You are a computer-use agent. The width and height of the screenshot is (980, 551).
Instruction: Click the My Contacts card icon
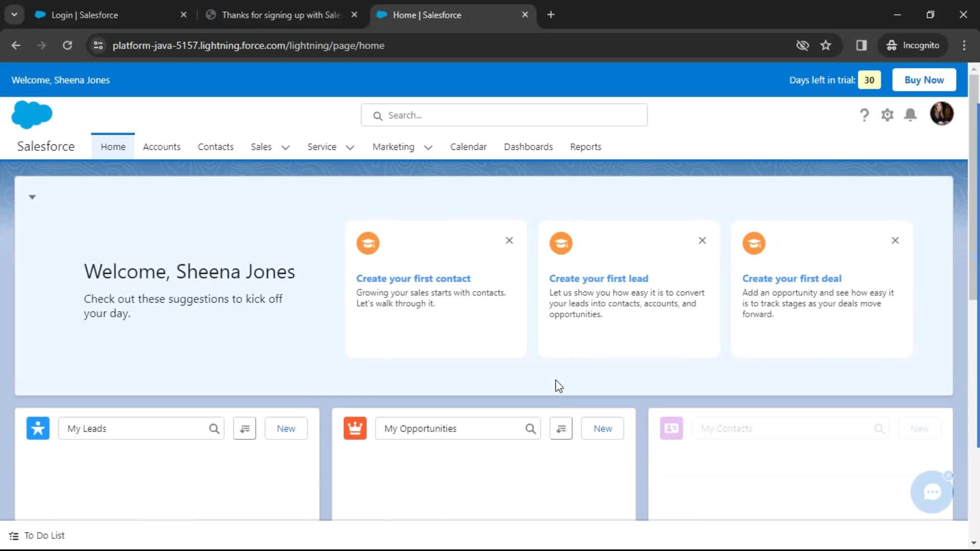(x=671, y=429)
